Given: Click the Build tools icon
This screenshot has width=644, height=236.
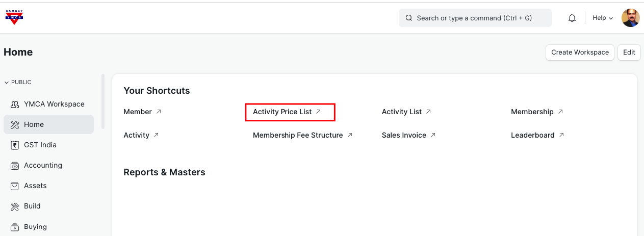Looking at the screenshot, I should [x=15, y=206].
